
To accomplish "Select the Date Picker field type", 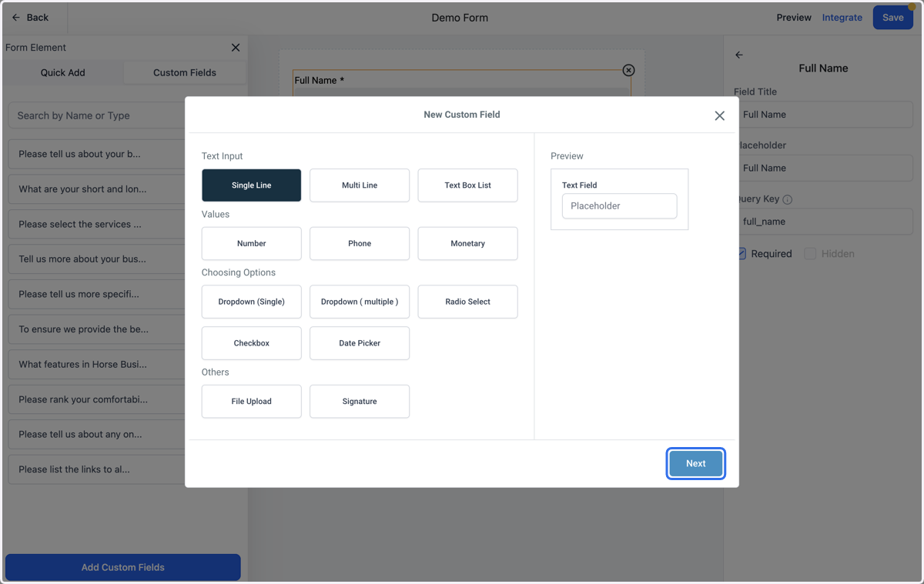I will point(360,343).
